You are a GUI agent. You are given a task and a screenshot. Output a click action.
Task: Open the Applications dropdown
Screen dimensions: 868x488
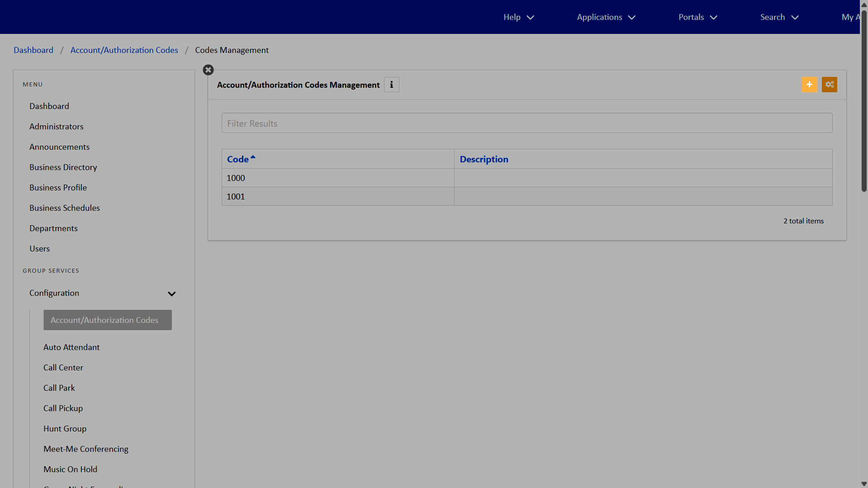(606, 17)
